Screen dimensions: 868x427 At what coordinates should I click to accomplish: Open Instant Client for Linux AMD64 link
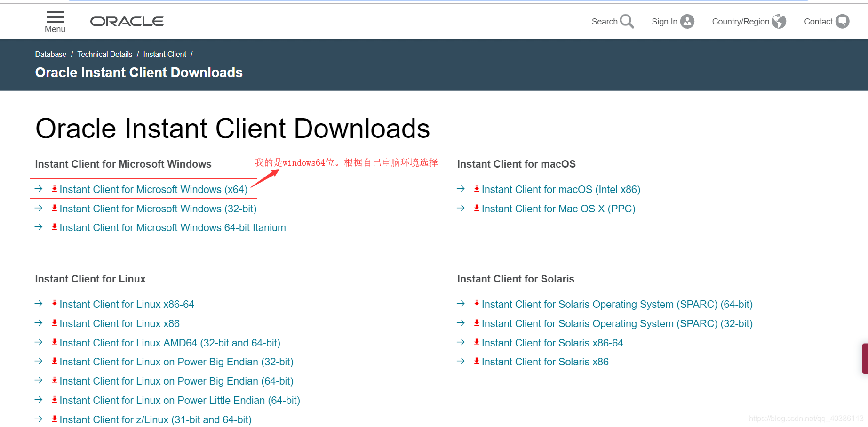coord(170,343)
